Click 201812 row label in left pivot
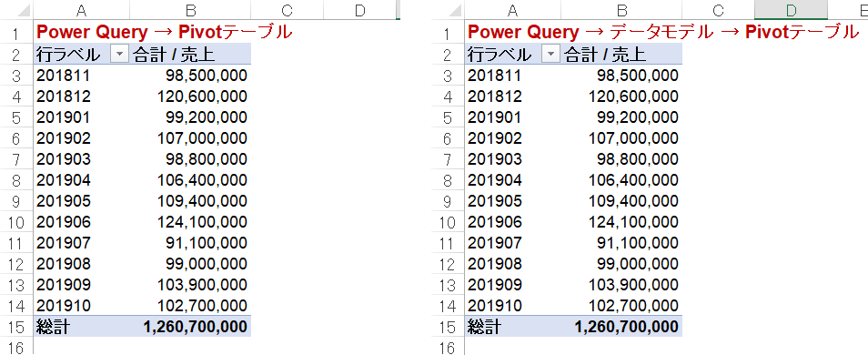868x355 pixels. click(x=64, y=96)
